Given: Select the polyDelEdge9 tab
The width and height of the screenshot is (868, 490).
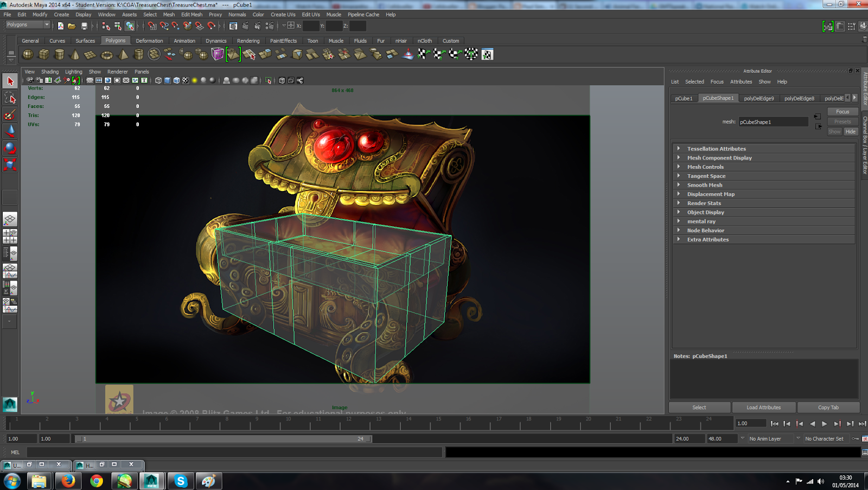Looking at the screenshot, I should (759, 98).
